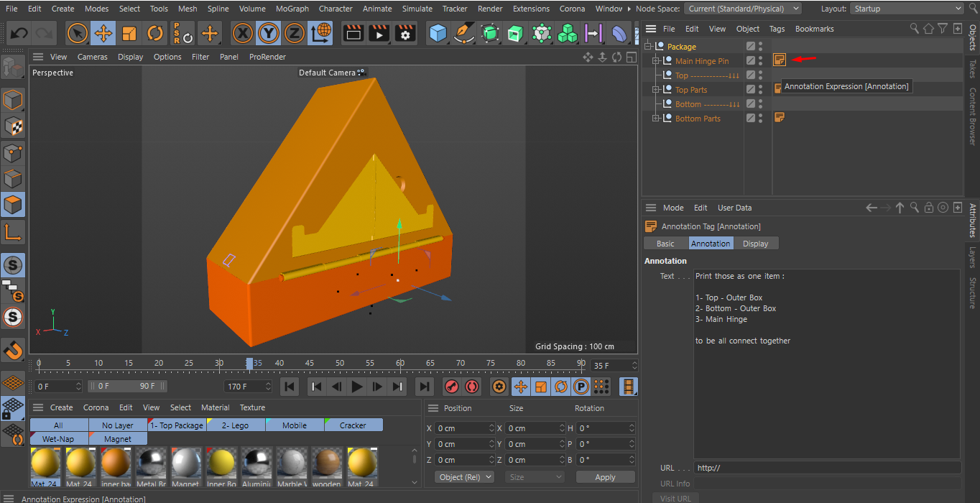Switch to Polygons mode in left sidebar
This screenshot has height=503, width=980.
click(13, 206)
